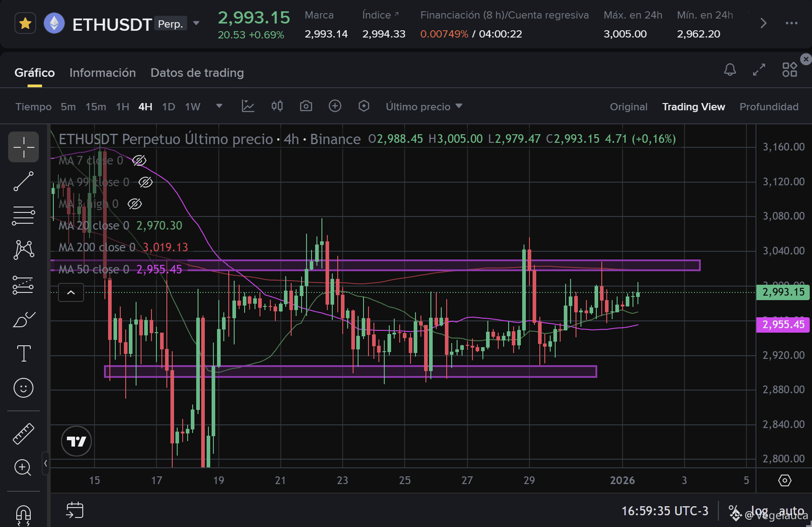Viewport: 812px width, 527px height.
Task: Click the add (plus circle) icon
Action: (x=335, y=106)
